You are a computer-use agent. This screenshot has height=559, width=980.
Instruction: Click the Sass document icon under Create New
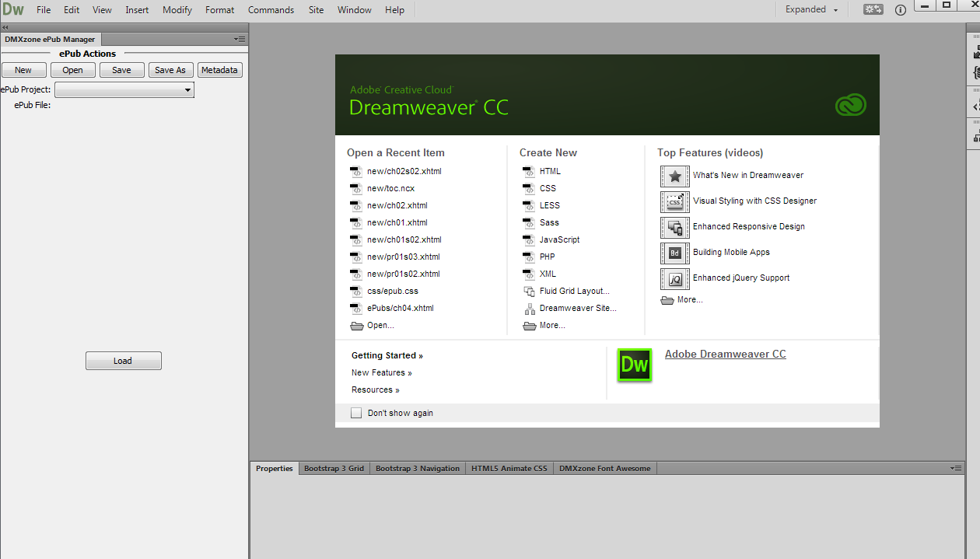click(x=529, y=223)
